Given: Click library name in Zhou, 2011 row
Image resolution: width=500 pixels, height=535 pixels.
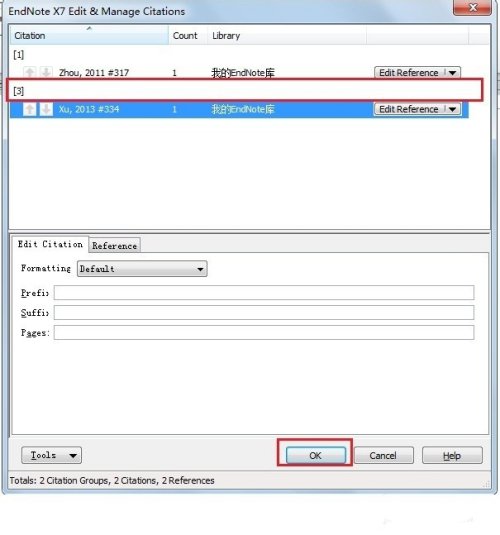Looking at the screenshot, I should click(243, 73).
